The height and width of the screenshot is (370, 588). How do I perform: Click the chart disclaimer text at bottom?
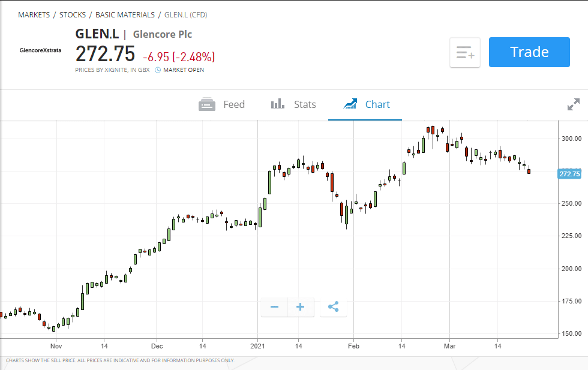click(x=120, y=360)
